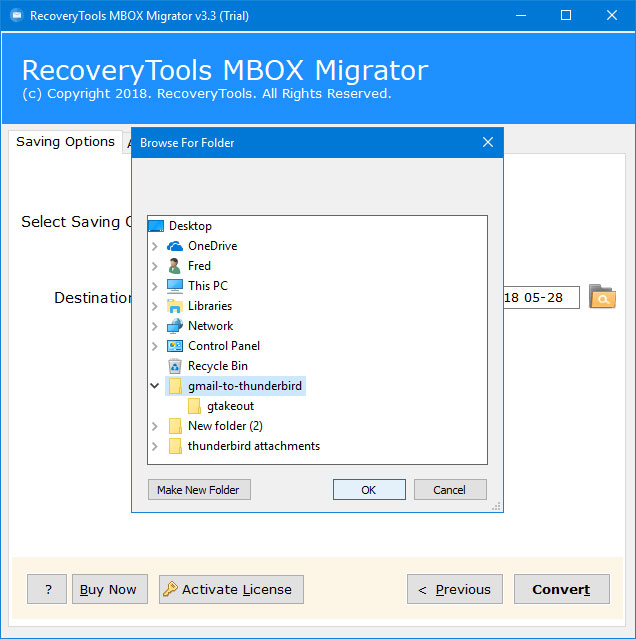
Task: Click the Buy Now button
Action: click(110, 589)
